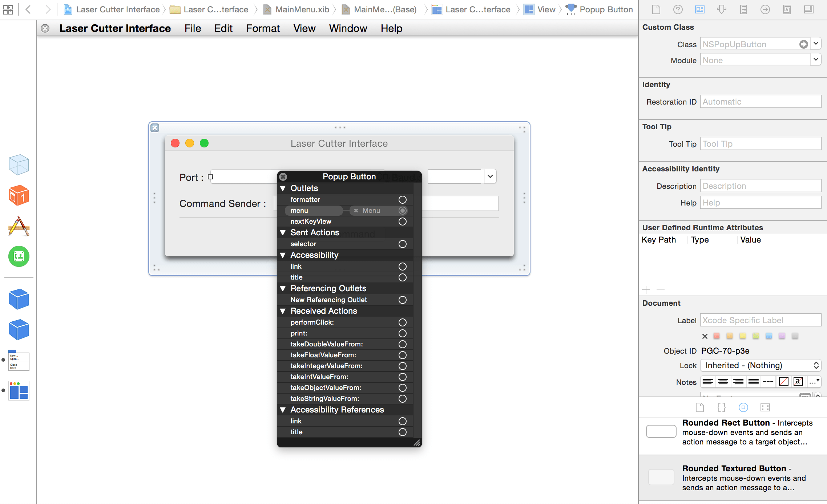Screen dimensions: 827x504
Task: Open the Size inspector ruler icon
Action: coord(743,10)
